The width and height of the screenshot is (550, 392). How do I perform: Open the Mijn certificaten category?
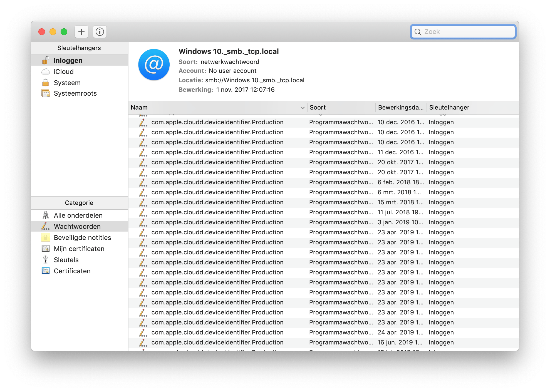tap(79, 249)
